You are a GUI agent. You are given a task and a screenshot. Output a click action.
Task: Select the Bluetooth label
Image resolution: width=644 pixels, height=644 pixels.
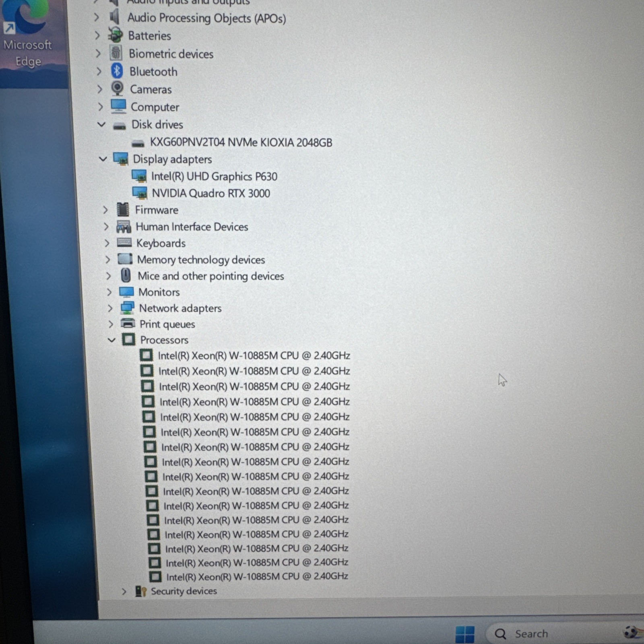[x=153, y=72]
